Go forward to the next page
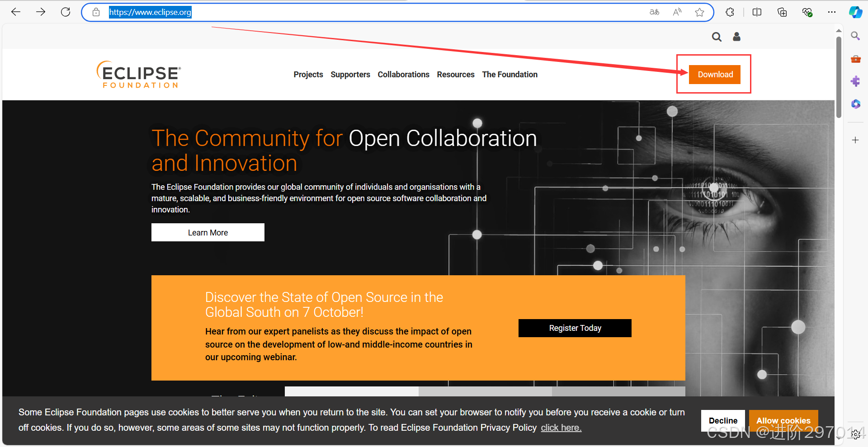Viewport: 868px width, 447px height. coord(41,12)
